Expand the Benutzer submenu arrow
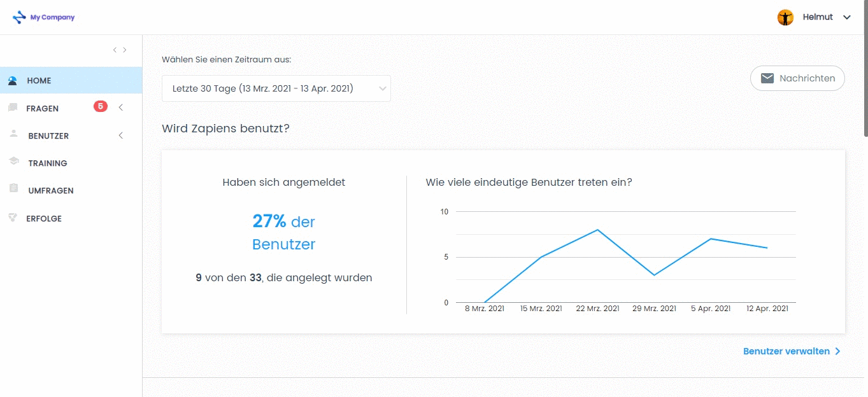The height and width of the screenshot is (397, 868). pyautogui.click(x=120, y=135)
